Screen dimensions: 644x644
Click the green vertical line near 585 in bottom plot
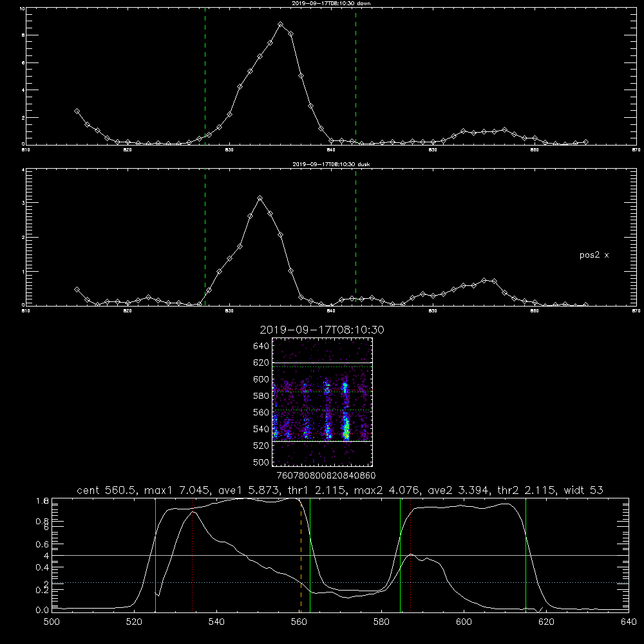click(400, 555)
